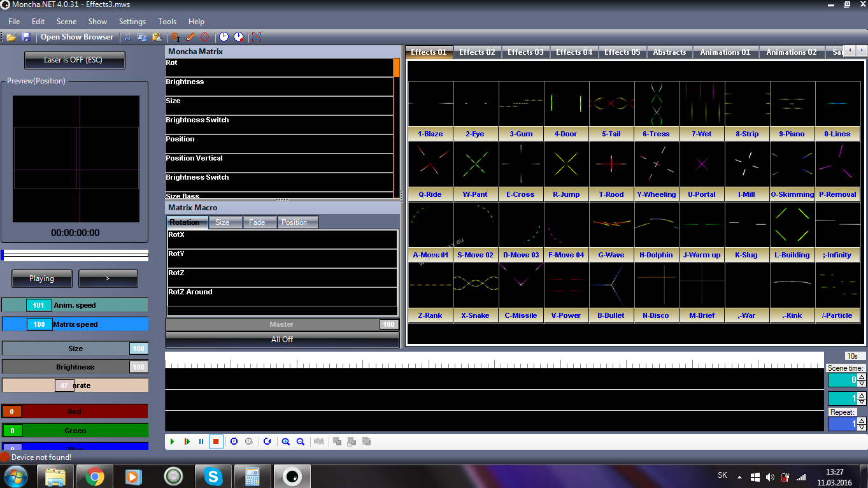The width and height of the screenshot is (868, 488).
Task: Select the L-Building effect thumbnail
Action: pos(792,231)
